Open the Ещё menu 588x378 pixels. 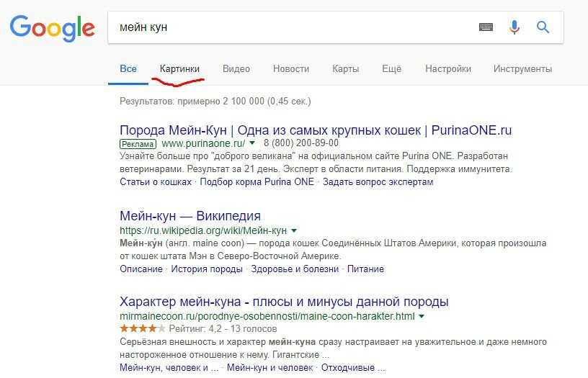coord(391,69)
